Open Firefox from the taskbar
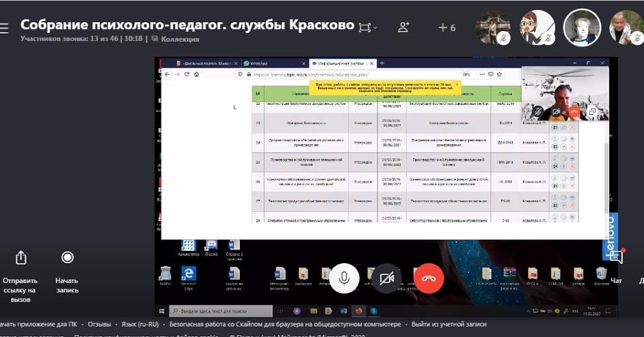Image resolution: width=644 pixels, height=337 pixels. pyautogui.click(x=358, y=311)
